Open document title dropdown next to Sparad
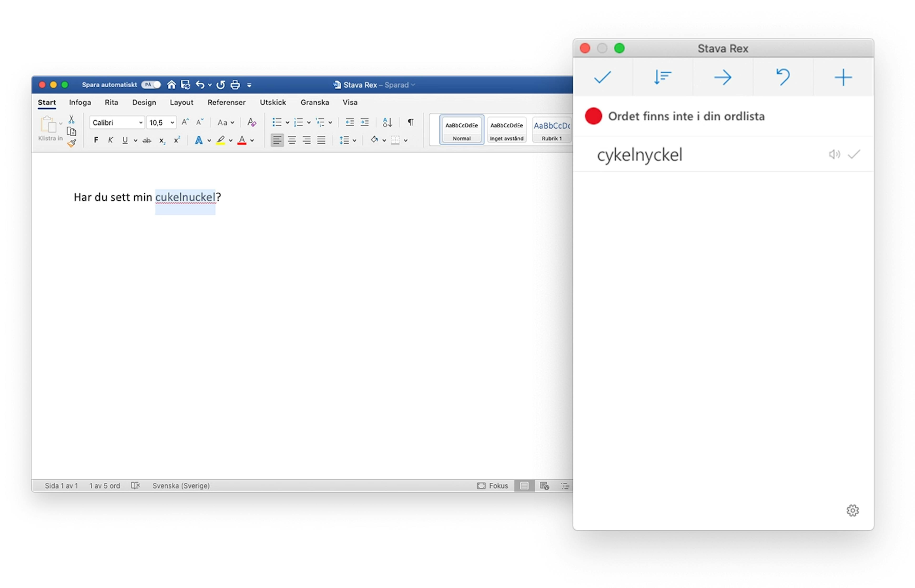This screenshot has width=915, height=588. coord(413,85)
